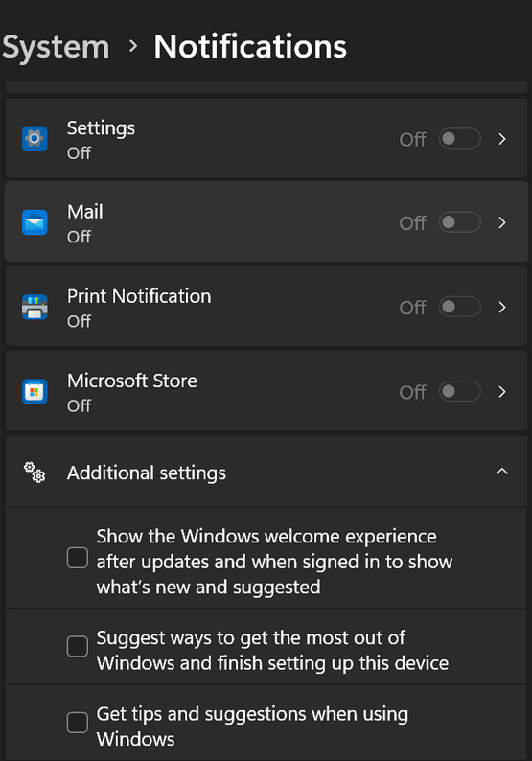The image size is (532, 761).
Task: Click the Notifications breadcrumb title
Action: [250, 47]
